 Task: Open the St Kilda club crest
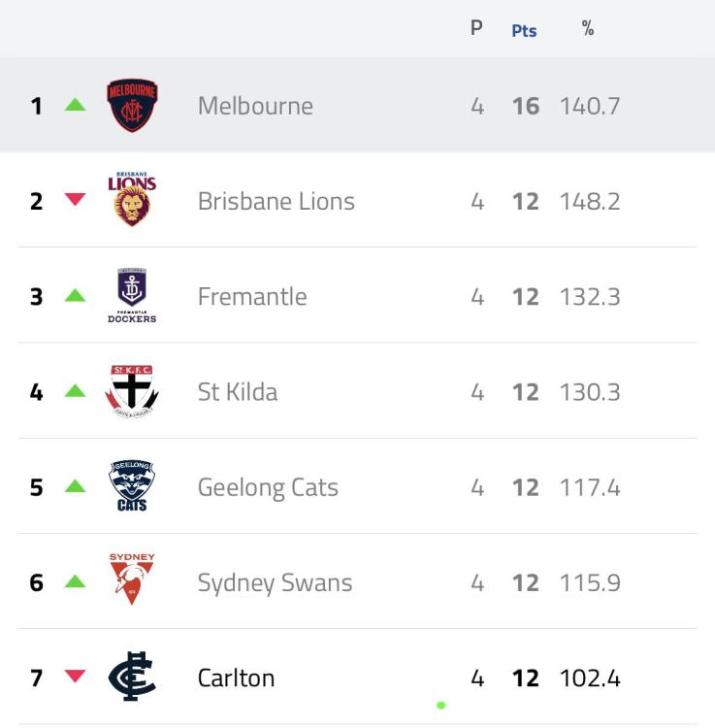pyautogui.click(x=132, y=391)
